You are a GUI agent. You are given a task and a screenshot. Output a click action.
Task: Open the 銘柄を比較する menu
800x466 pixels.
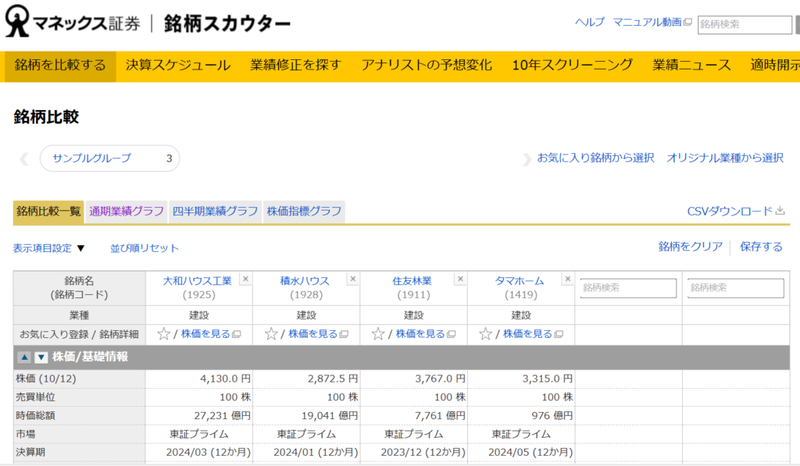60,65
